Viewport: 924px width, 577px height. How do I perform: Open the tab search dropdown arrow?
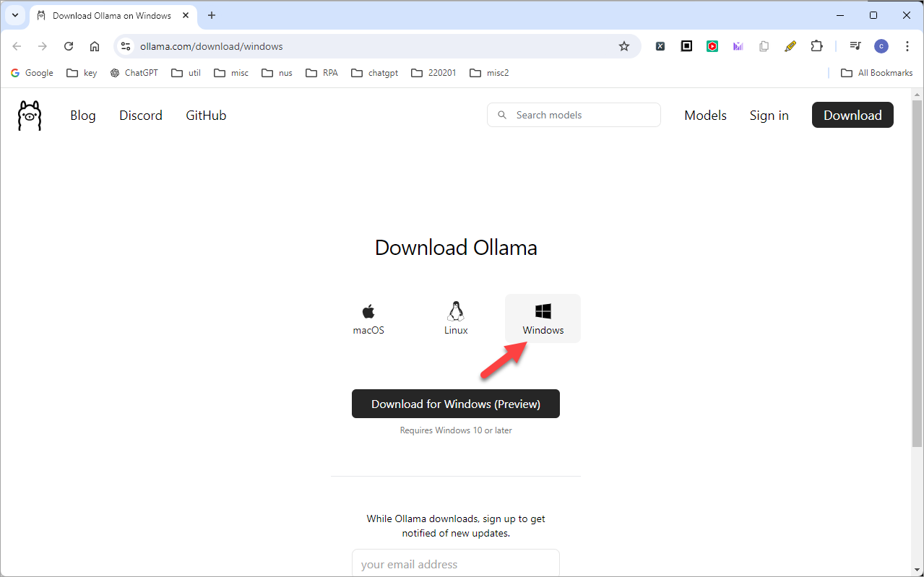coord(14,15)
